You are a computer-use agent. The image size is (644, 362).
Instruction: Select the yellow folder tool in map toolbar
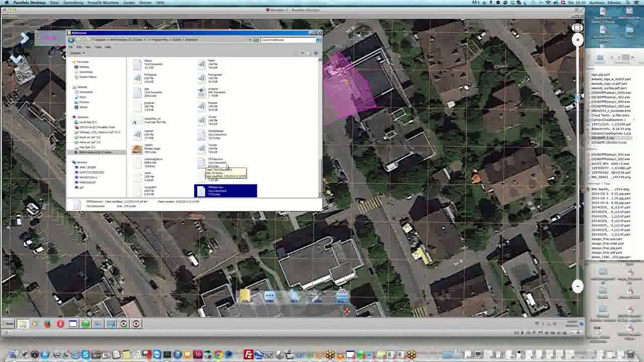[245, 297]
